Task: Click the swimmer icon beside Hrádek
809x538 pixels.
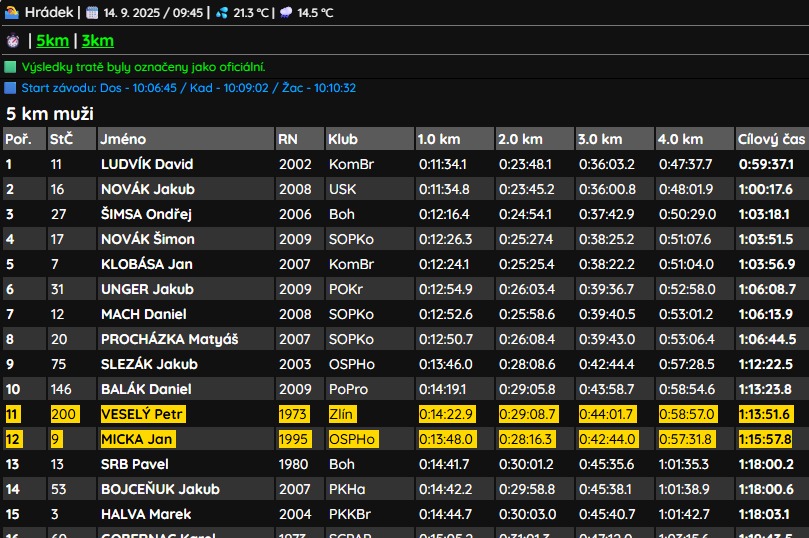Action: (x=12, y=13)
